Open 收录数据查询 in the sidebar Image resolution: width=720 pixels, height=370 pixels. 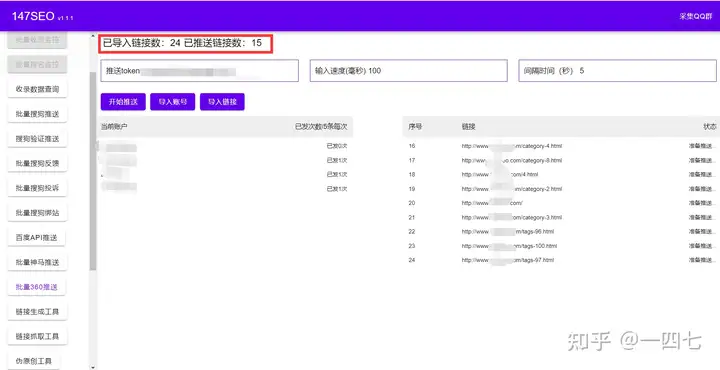(x=37, y=89)
